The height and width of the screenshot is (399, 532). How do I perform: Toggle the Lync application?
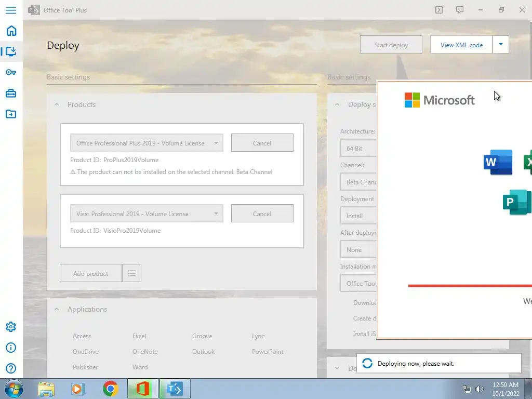[258, 336]
